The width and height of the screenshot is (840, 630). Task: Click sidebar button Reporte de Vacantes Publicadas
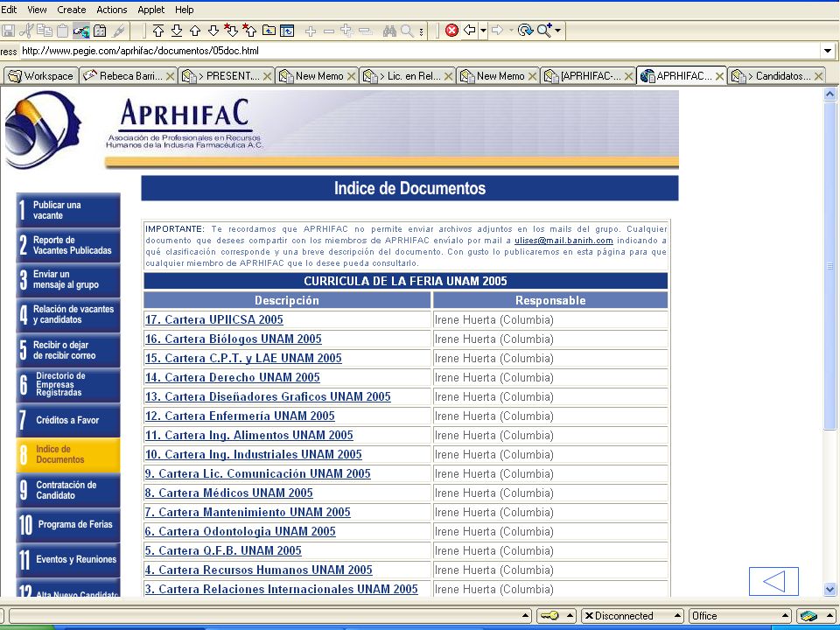(x=68, y=245)
